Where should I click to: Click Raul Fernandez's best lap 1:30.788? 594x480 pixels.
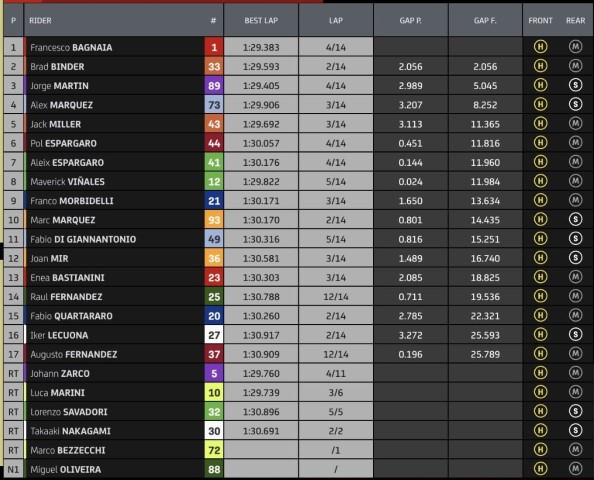tap(261, 297)
